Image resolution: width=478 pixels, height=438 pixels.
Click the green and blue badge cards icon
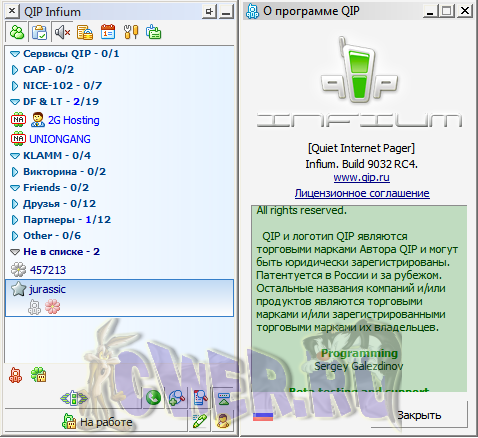tap(154, 32)
